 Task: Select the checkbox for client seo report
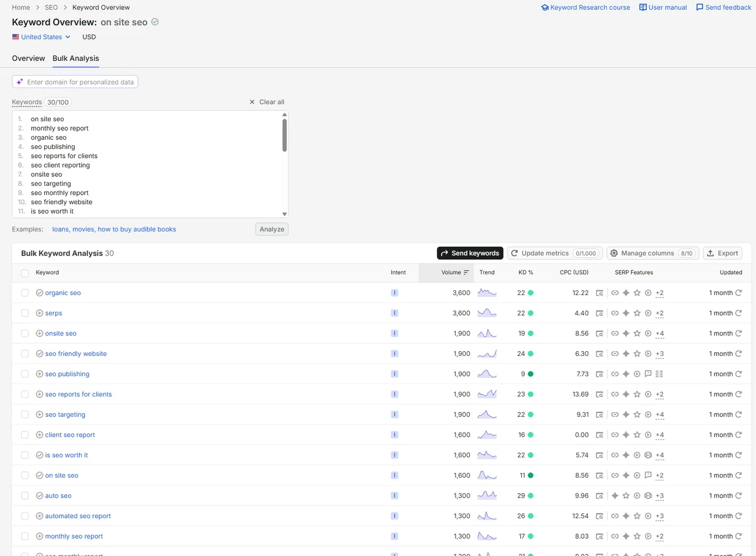(x=25, y=435)
